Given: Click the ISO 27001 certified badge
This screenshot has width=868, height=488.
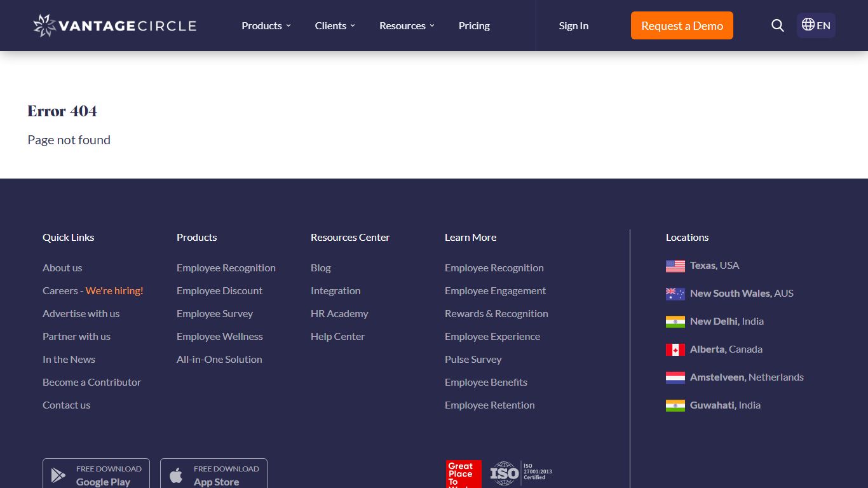Looking at the screenshot, I should (x=521, y=473).
